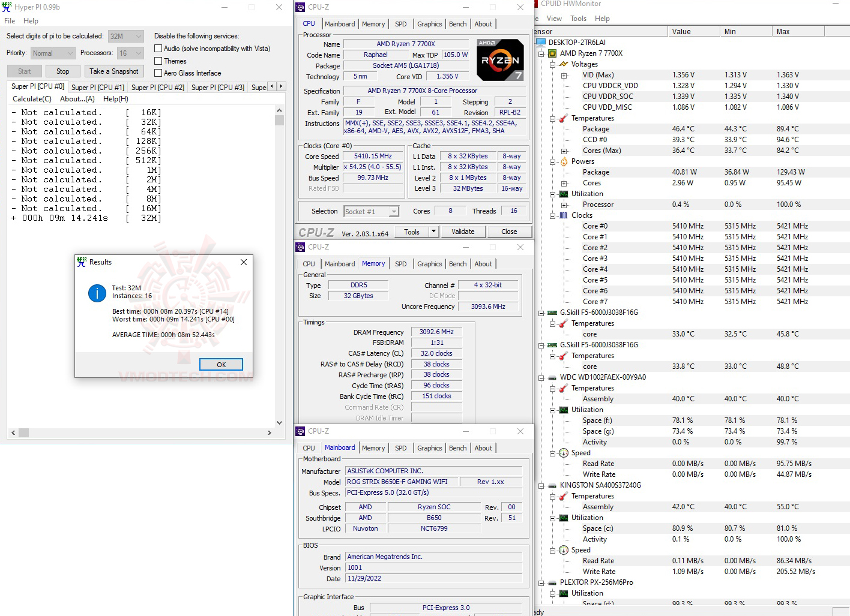Click the DESKTOP-2TR6LAI computer icon in HWMonitor

pyautogui.click(x=541, y=43)
